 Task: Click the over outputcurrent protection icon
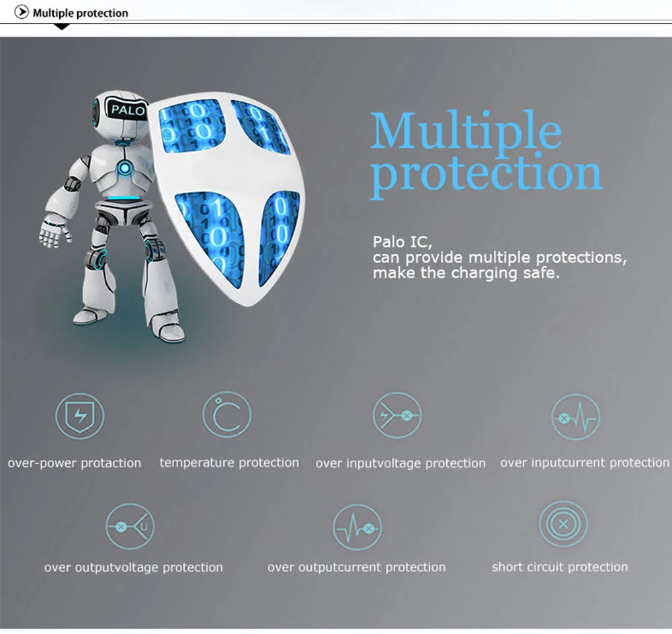click(x=357, y=528)
